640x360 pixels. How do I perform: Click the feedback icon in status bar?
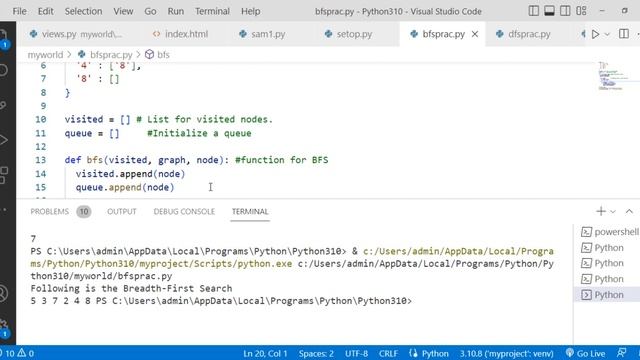[x=622, y=353]
